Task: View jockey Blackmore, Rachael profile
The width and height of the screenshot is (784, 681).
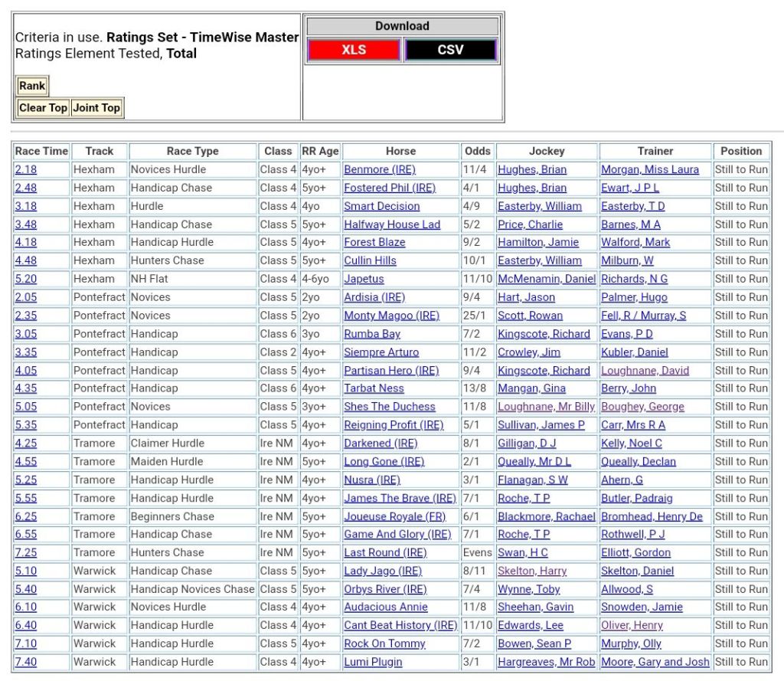Action: click(546, 516)
